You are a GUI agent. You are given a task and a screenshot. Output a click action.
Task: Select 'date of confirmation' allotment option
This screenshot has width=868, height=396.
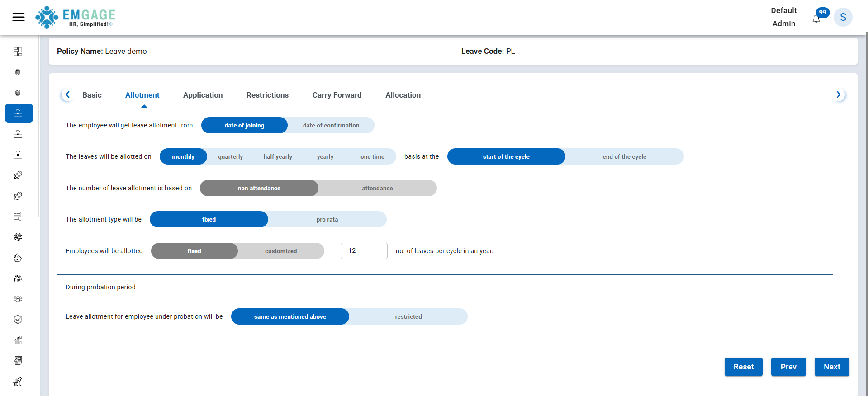pos(331,126)
